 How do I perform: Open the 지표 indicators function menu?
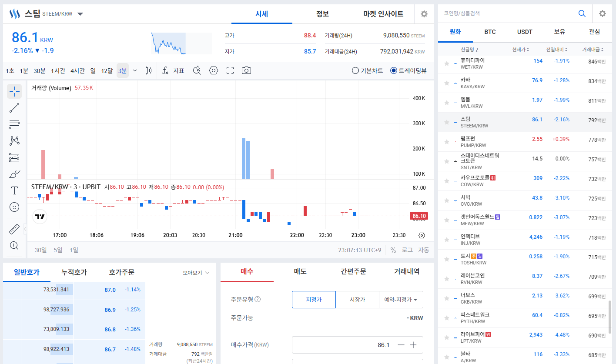[x=174, y=70]
